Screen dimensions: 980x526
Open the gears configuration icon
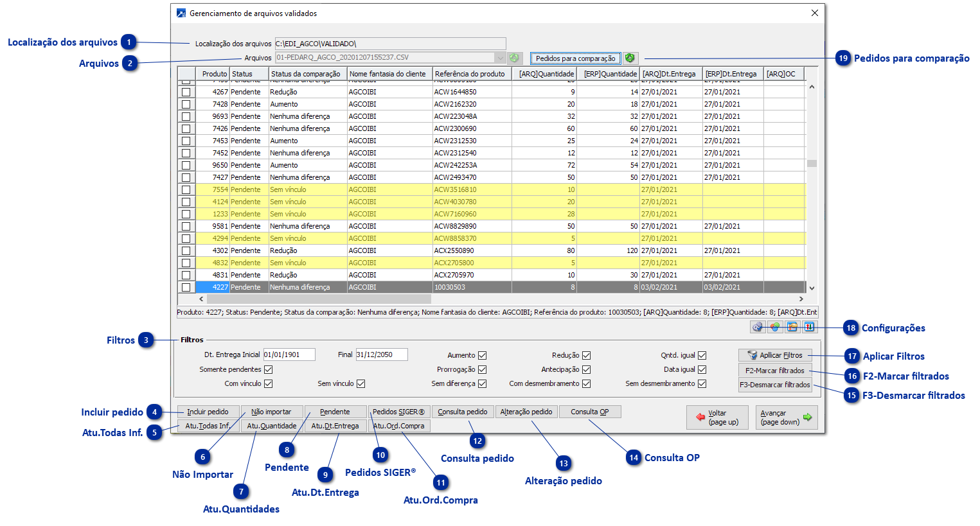pos(758,327)
